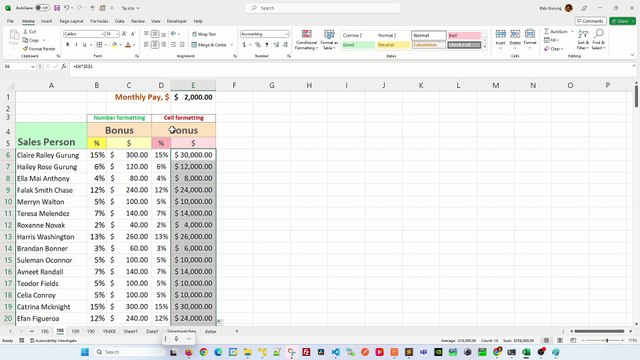Image resolution: width=640 pixels, height=360 pixels.
Task: Apply the Fill Color bucket
Action: pyautogui.click(x=115, y=44)
